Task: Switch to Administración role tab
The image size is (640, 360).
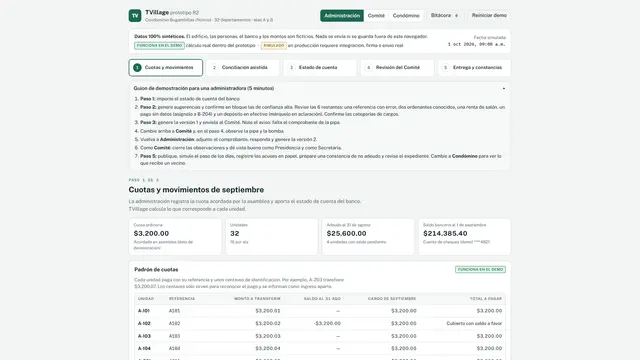Action: click(342, 16)
